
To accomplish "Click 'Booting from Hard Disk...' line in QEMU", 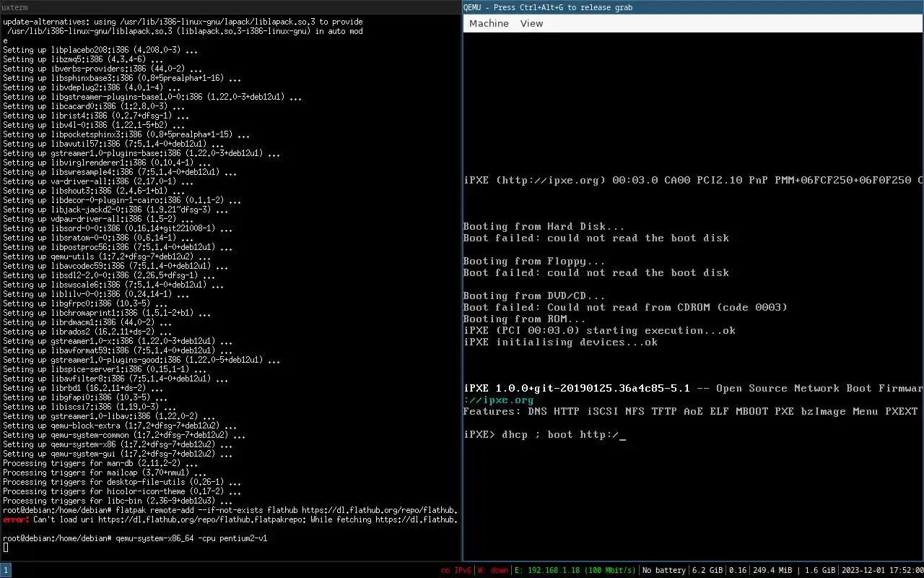I will [x=544, y=226].
